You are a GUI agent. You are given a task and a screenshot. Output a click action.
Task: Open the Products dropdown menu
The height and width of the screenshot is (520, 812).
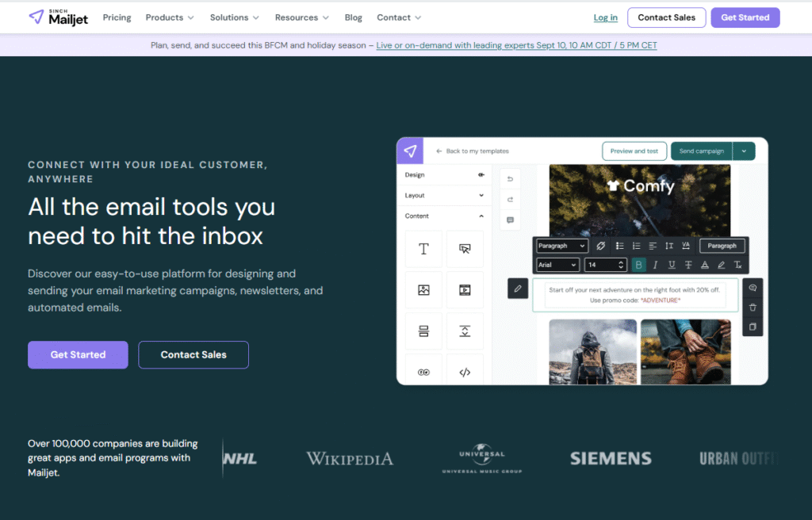170,17
